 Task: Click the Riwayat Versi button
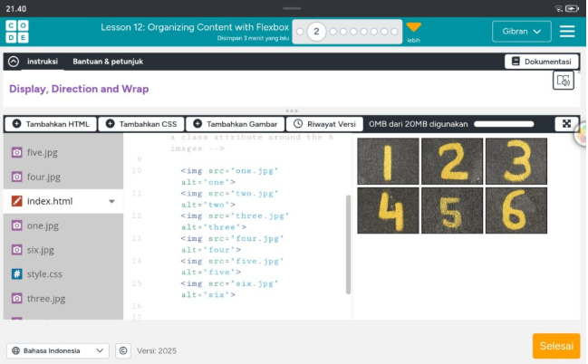point(324,124)
